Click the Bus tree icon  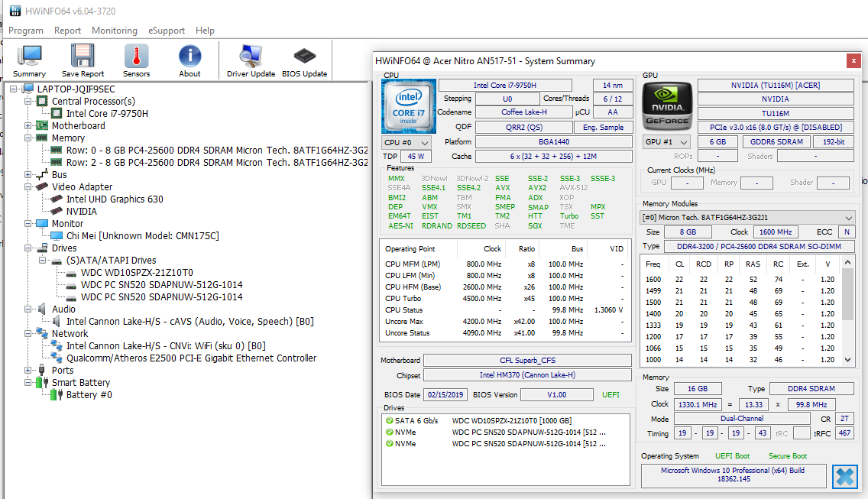(x=42, y=174)
